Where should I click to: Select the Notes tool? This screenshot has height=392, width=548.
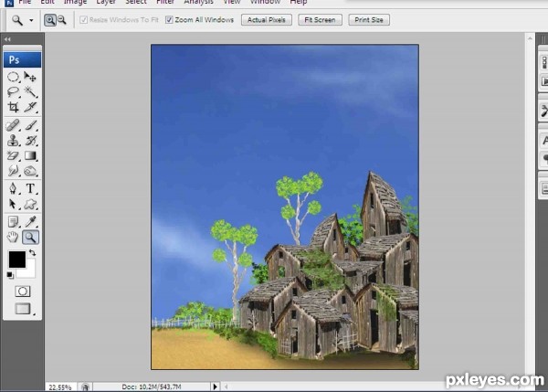(13, 222)
